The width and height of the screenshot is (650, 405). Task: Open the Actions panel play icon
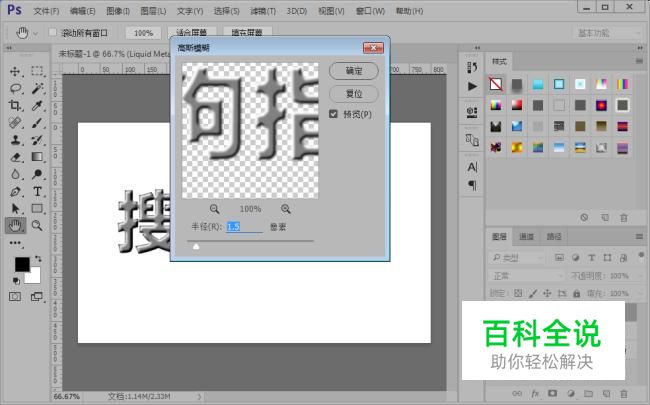(472, 86)
